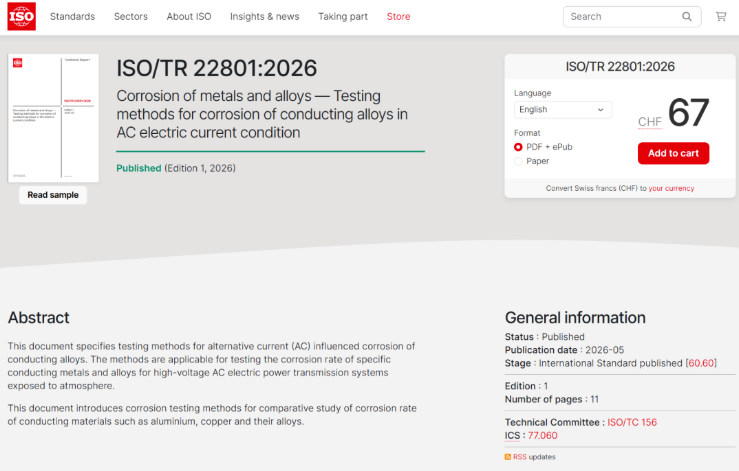Open the Taking part menu
739x471 pixels.
point(343,17)
